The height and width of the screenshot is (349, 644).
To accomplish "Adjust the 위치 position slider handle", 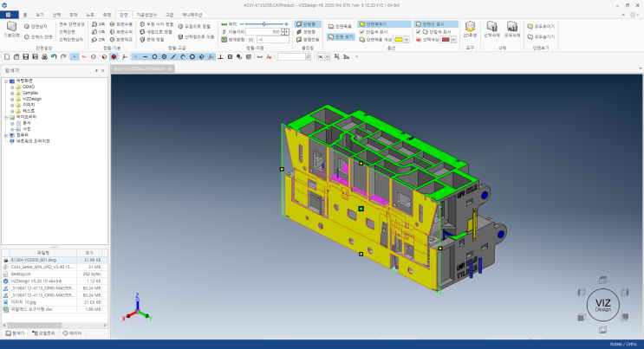I will (x=264, y=24).
